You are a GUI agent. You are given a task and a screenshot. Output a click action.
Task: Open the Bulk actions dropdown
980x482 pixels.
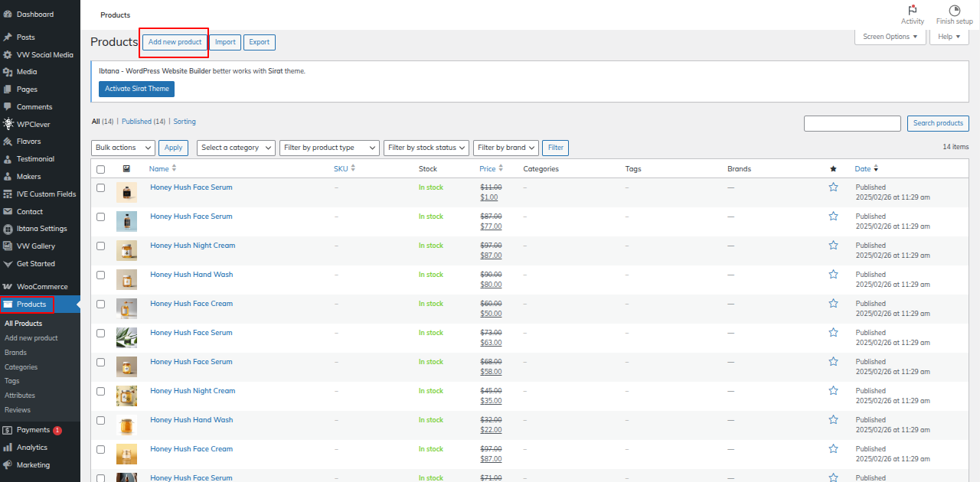[122, 148]
